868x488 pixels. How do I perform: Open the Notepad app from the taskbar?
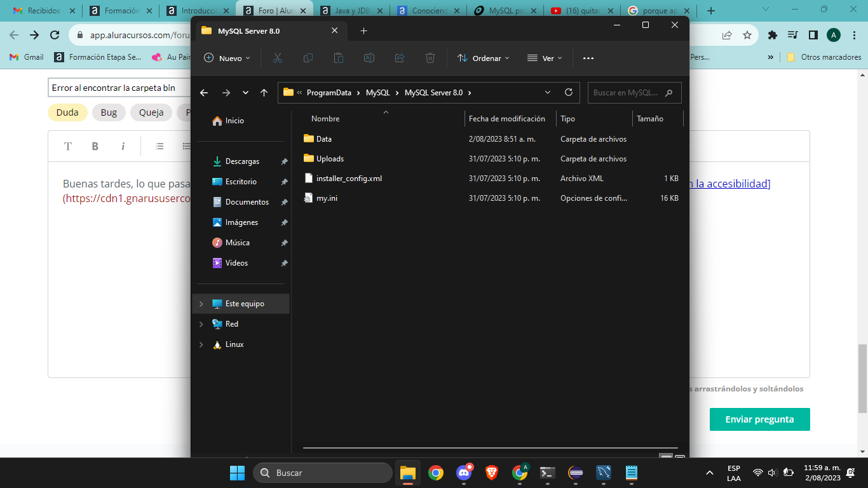pyautogui.click(x=632, y=473)
